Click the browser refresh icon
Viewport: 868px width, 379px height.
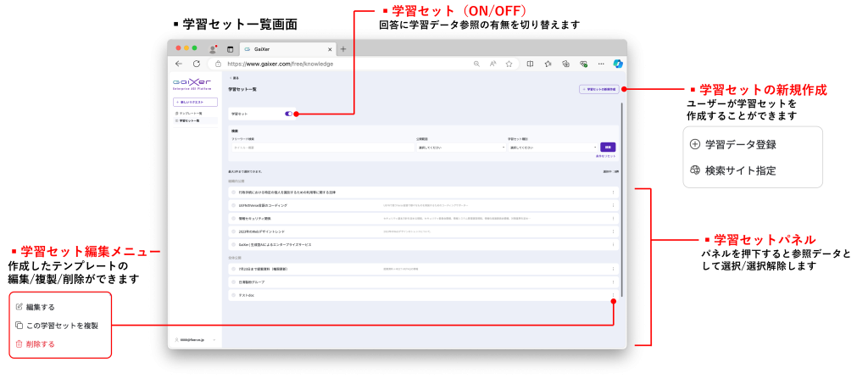click(x=196, y=64)
